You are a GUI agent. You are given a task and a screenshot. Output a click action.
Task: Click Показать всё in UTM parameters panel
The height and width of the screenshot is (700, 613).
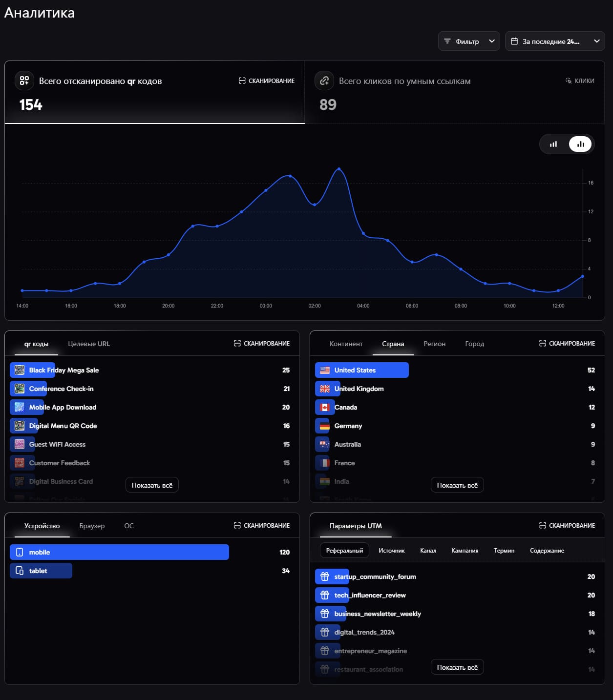click(457, 667)
